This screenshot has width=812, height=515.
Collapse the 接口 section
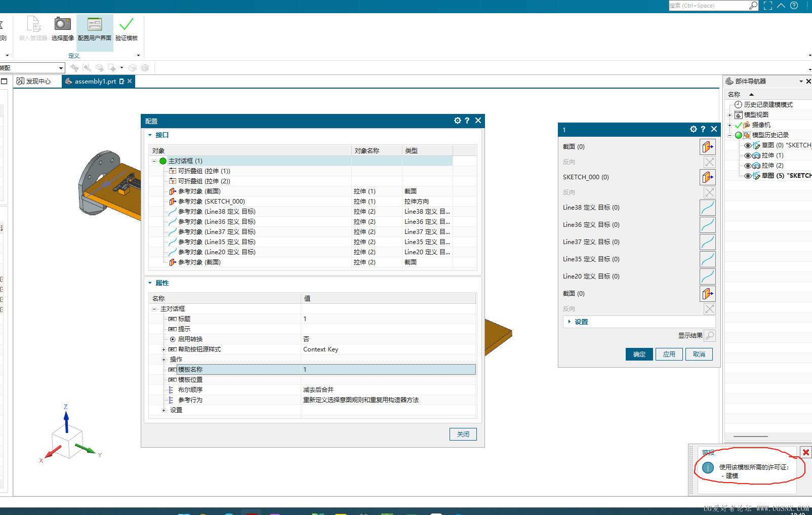150,135
